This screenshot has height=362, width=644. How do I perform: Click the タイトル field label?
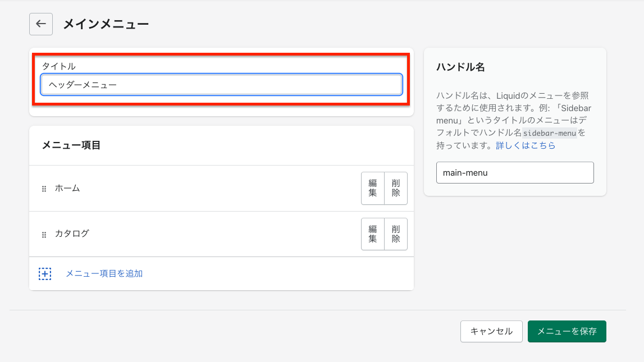click(x=58, y=66)
